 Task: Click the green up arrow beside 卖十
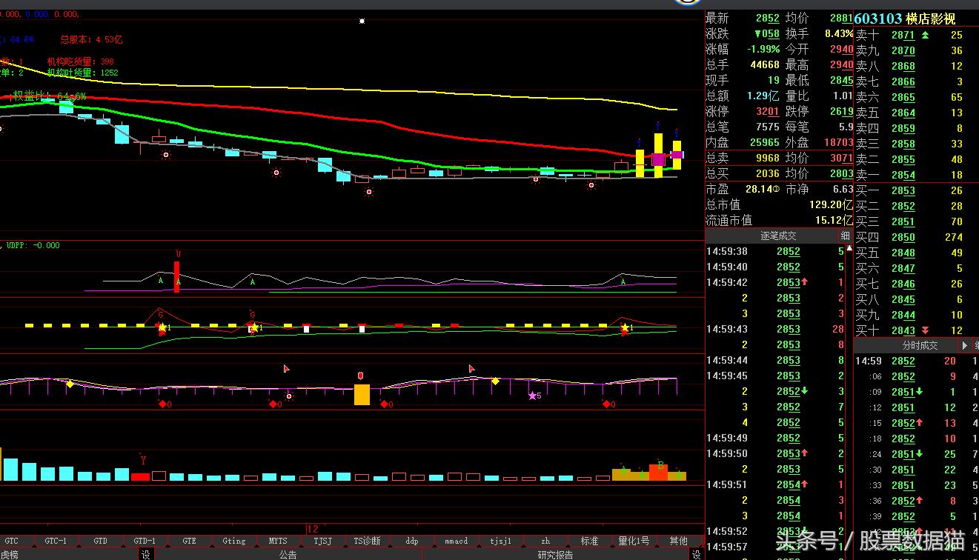point(925,35)
